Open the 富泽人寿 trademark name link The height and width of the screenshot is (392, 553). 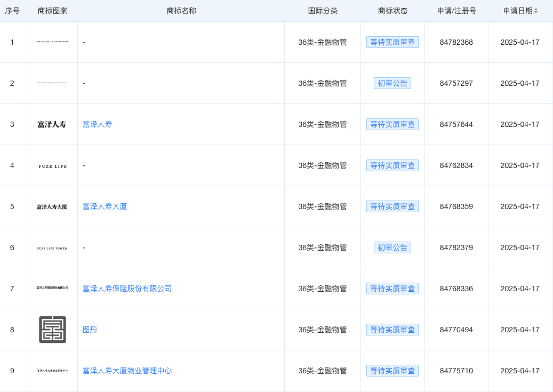(97, 124)
